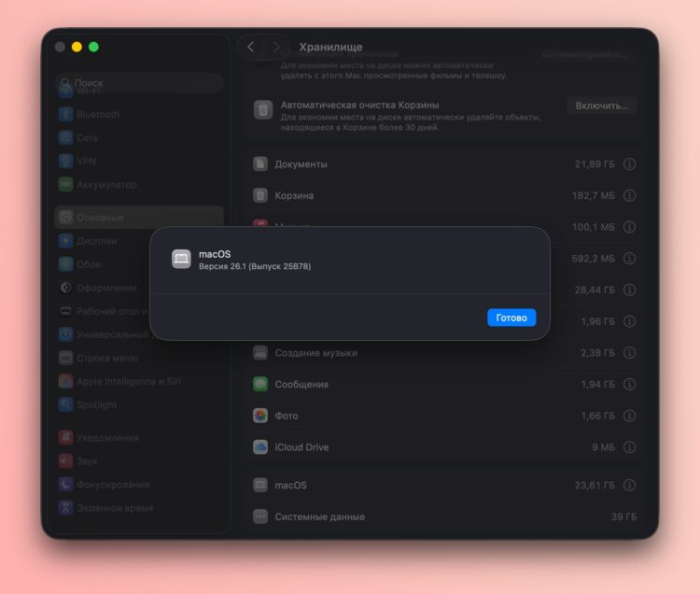Show info for the 1,96 ГБ row
Screen dimensions: 700x594
point(629,321)
